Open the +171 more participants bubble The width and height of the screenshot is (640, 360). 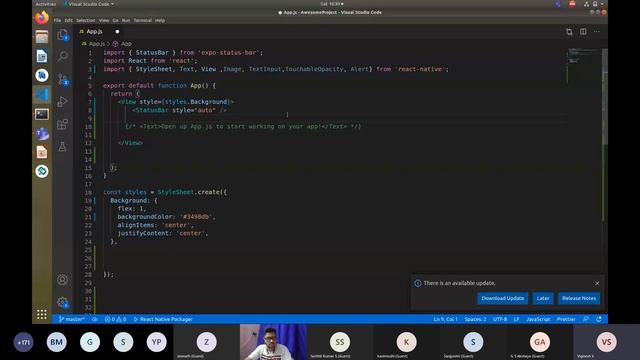[x=23, y=342]
